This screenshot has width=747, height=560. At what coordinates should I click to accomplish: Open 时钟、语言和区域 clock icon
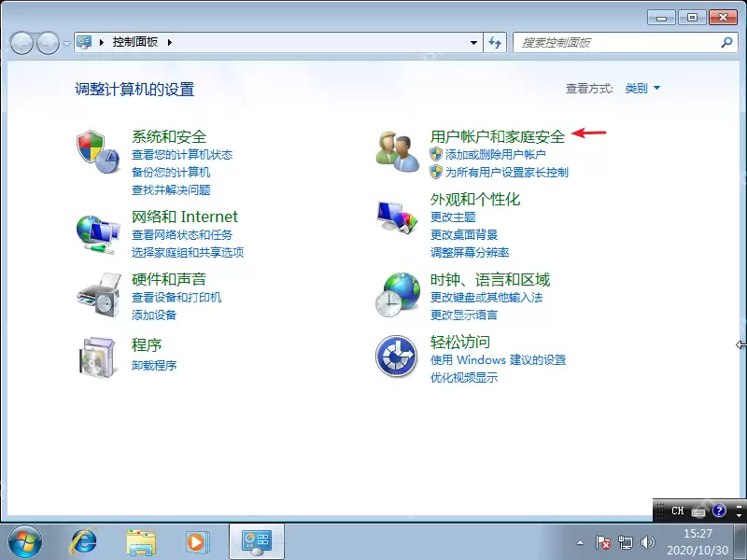click(x=397, y=295)
